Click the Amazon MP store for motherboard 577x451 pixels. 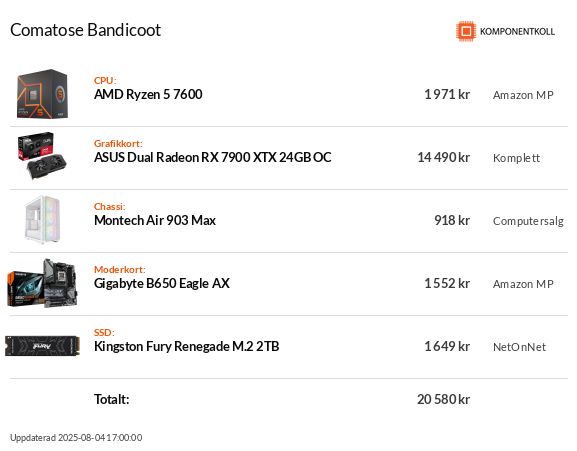coord(523,284)
